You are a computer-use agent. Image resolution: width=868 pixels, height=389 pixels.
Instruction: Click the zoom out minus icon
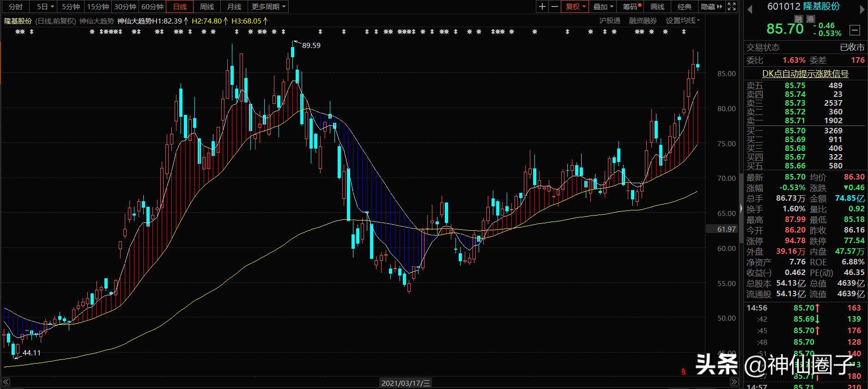click(x=554, y=6)
